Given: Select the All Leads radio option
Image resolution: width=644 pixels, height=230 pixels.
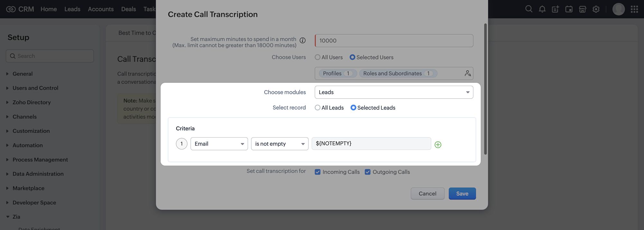Looking at the screenshot, I should click(x=318, y=108).
